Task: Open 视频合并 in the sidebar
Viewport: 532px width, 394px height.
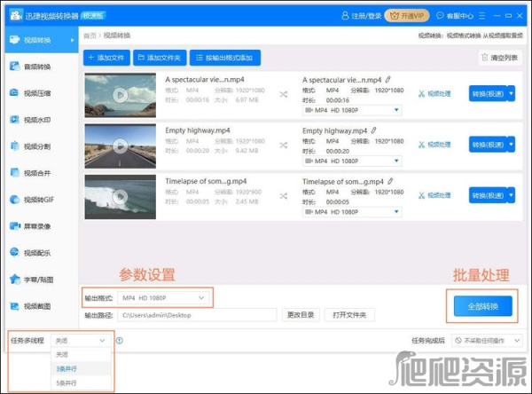Action: pos(42,173)
